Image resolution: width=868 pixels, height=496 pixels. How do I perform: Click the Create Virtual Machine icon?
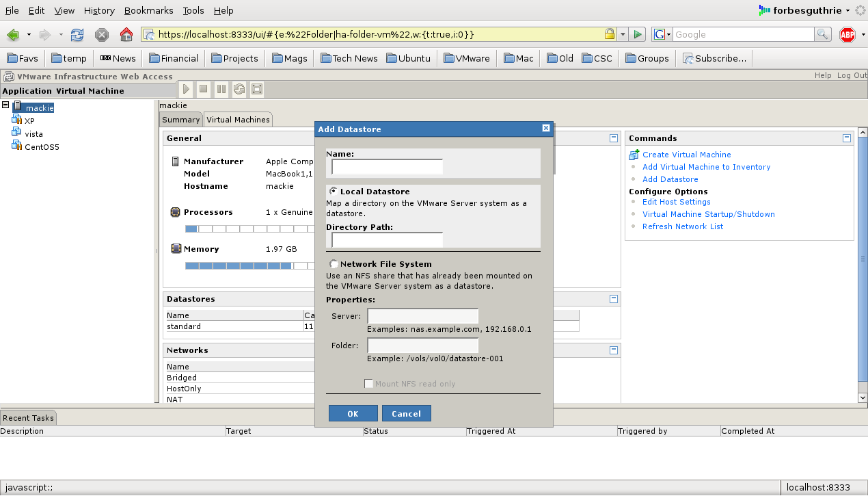point(634,155)
